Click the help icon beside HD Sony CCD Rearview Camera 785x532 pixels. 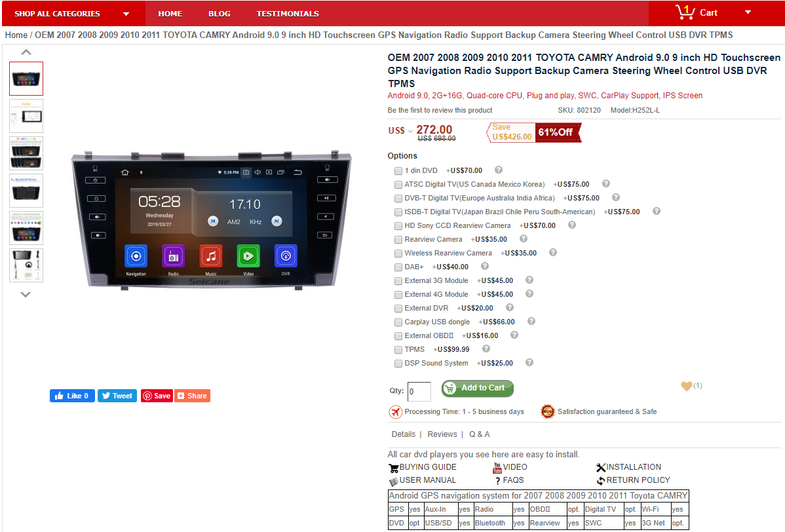click(572, 225)
